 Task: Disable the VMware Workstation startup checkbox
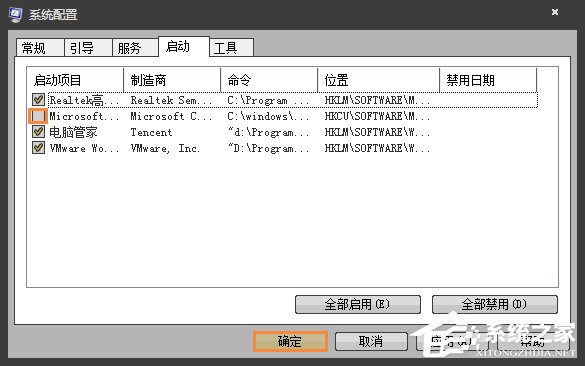[x=38, y=148]
